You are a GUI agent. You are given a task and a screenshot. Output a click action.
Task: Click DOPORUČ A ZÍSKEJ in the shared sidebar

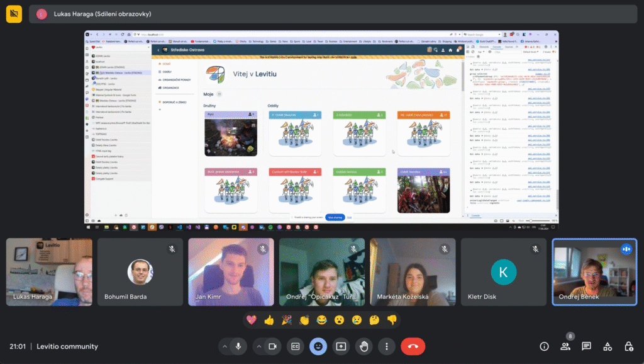[172, 102]
